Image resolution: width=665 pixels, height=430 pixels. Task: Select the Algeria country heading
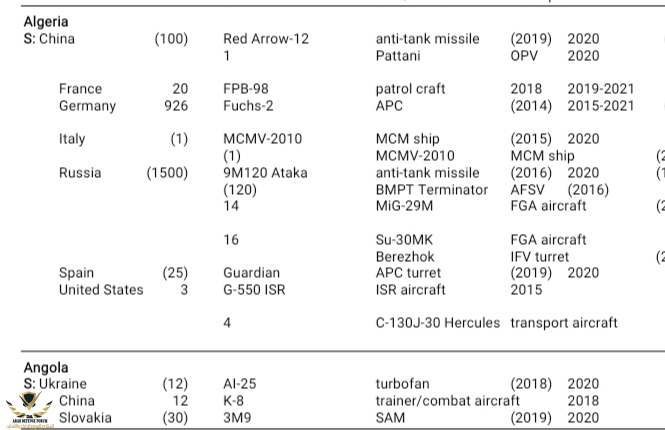(x=46, y=21)
